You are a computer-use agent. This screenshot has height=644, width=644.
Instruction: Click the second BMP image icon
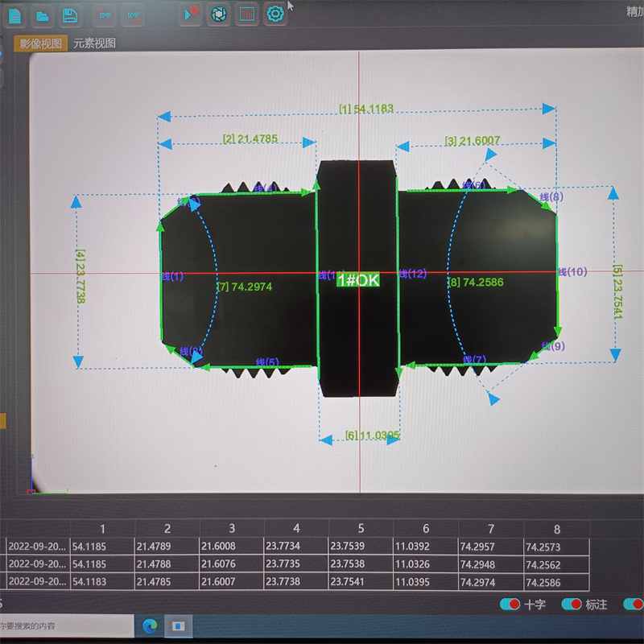[x=134, y=14]
